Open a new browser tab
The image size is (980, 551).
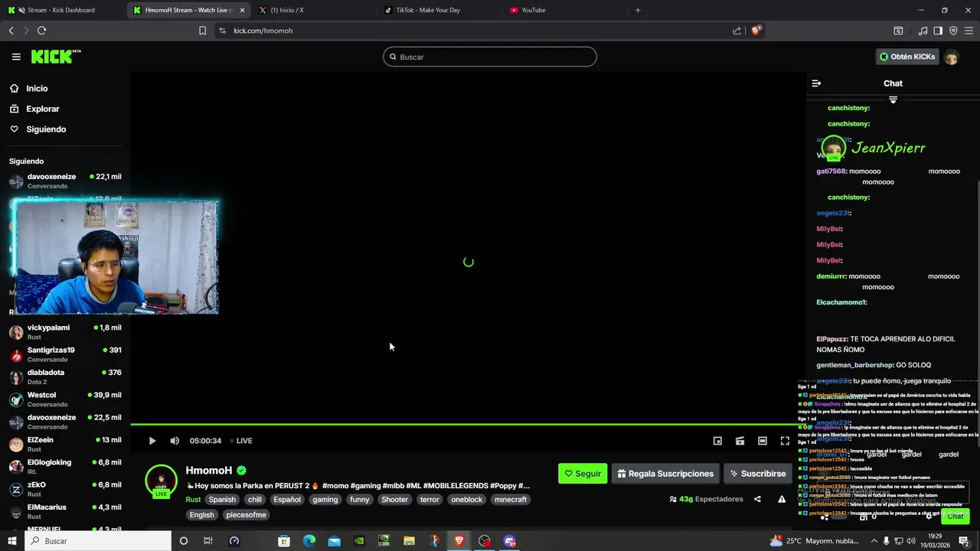pos(638,10)
